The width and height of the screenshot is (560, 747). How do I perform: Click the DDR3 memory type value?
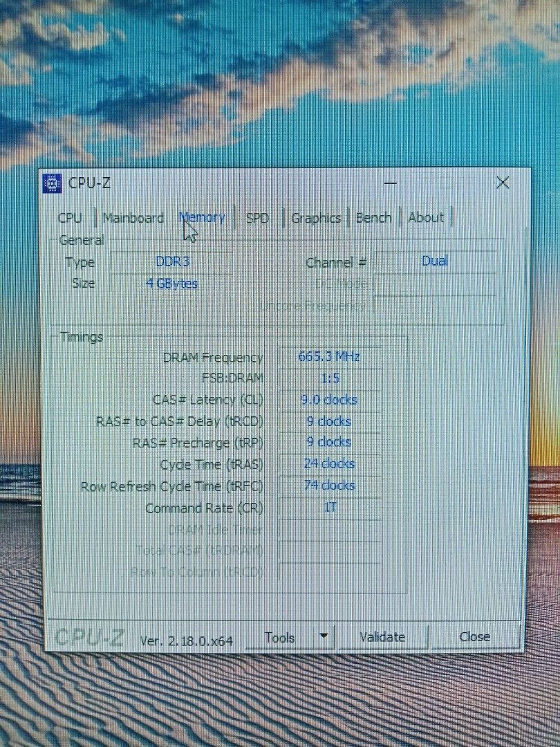coord(172,261)
